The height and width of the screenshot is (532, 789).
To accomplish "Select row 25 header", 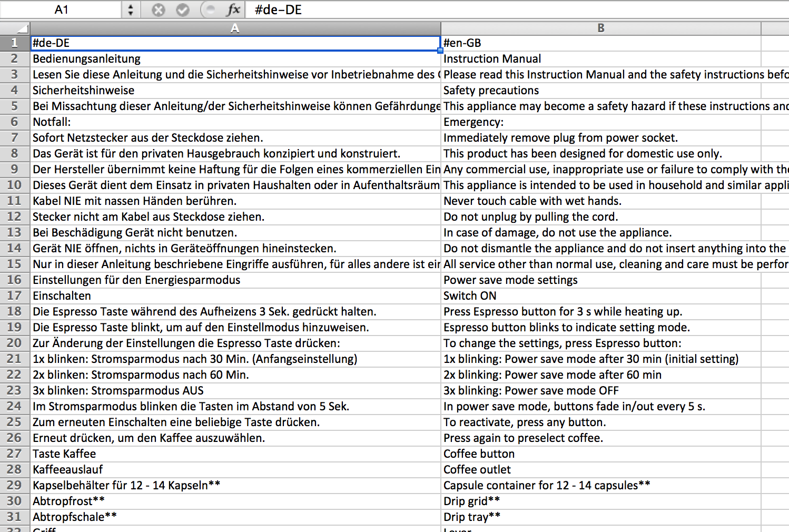I will tap(14, 422).
